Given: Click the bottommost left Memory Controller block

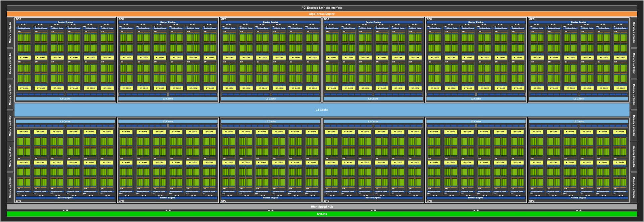Looking at the screenshot, I should [x=10, y=187].
